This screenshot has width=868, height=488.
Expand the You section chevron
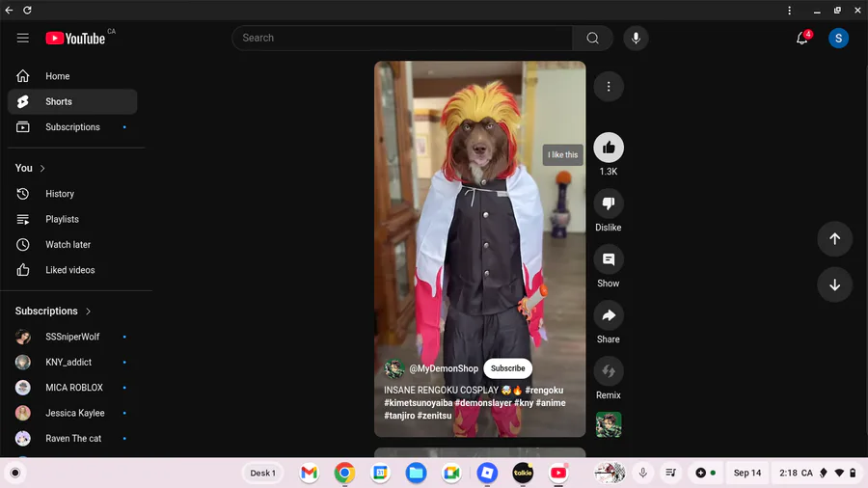[42, 168]
